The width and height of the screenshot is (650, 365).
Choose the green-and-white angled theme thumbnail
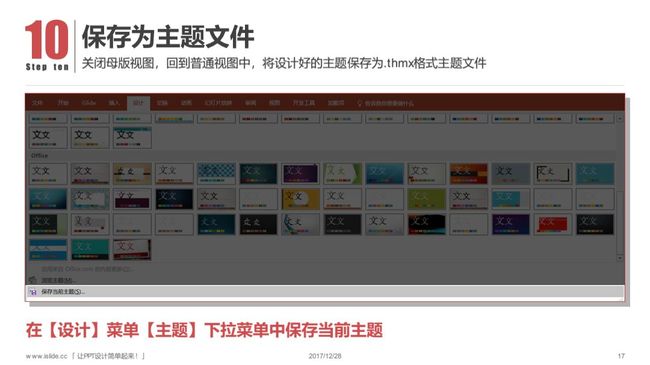(x=342, y=173)
